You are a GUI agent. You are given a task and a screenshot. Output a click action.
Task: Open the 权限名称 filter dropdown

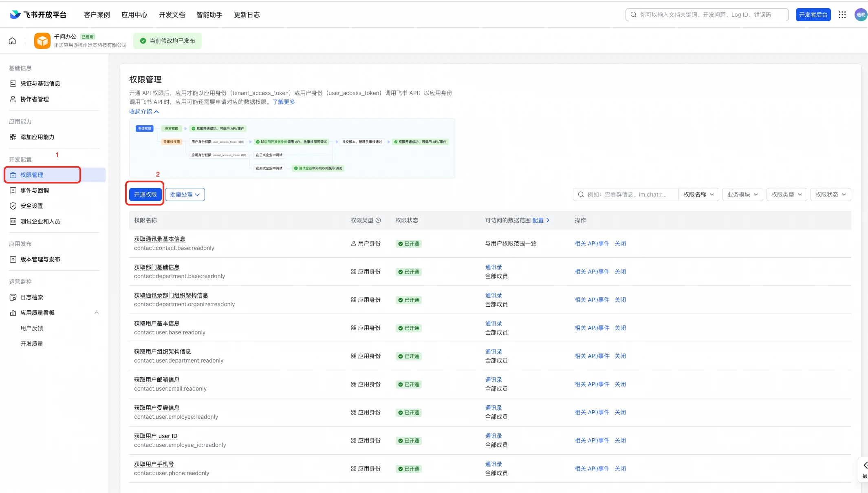click(699, 195)
